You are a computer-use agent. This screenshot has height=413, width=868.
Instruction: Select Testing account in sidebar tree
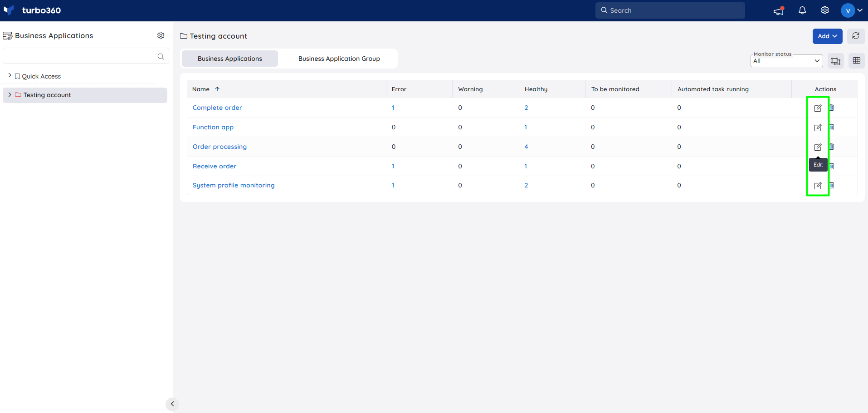pyautogui.click(x=47, y=95)
